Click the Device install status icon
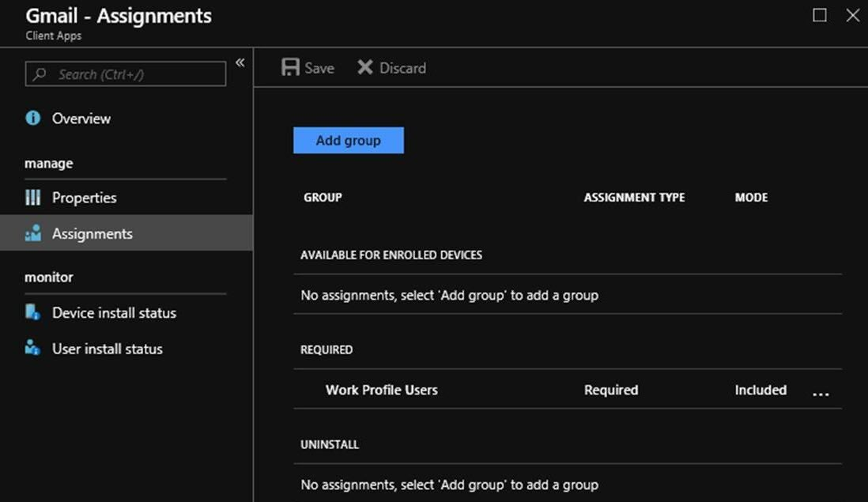The height and width of the screenshot is (502, 868). tap(32, 312)
